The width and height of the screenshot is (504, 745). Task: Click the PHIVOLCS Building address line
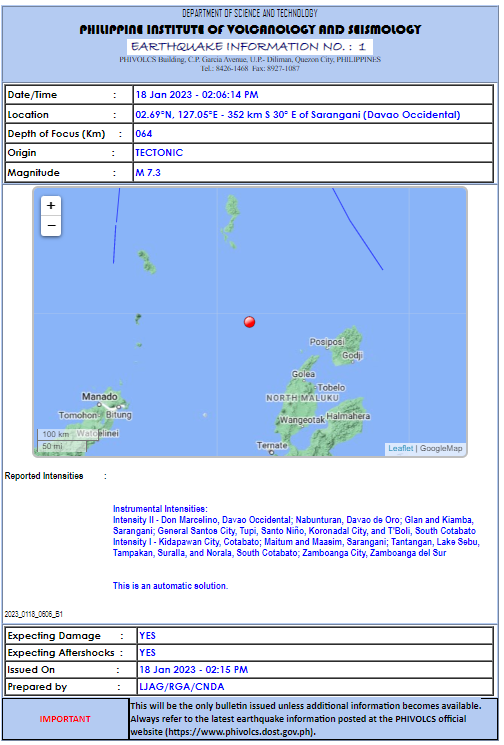pyautogui.click(x=250, y=59)
